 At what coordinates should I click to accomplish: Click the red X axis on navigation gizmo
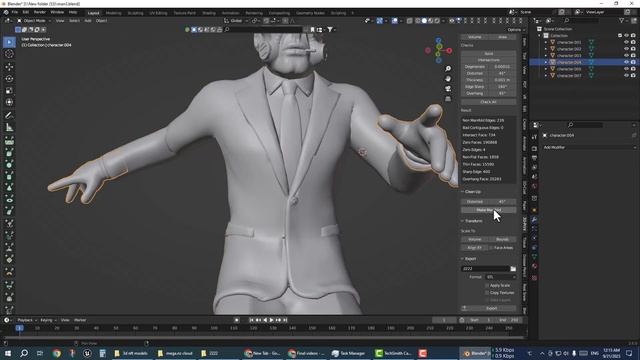[449, 51]
